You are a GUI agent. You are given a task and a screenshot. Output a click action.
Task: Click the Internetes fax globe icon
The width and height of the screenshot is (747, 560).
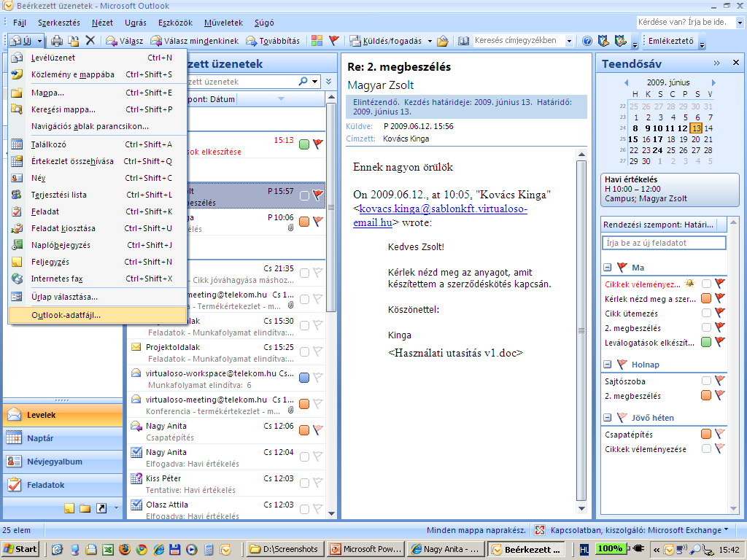17,279
